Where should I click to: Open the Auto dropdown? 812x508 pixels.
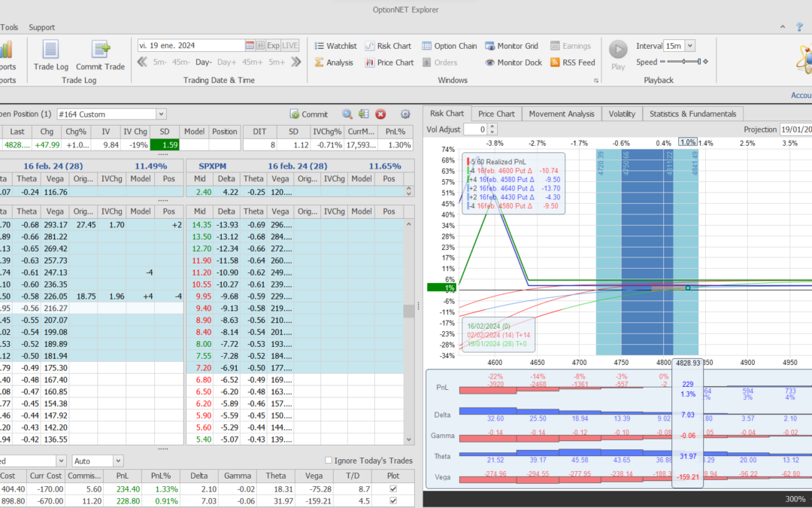[x=120, y=461]
